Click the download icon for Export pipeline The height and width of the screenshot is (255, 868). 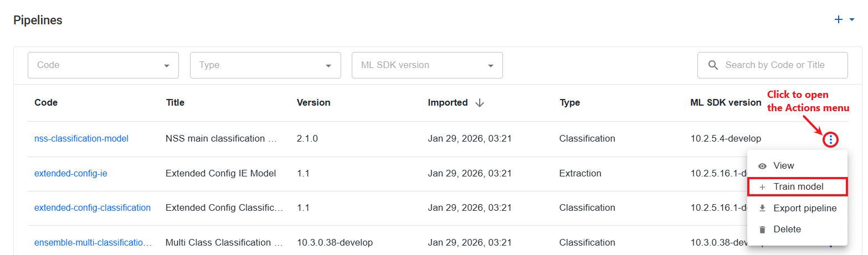click(762, 208)
